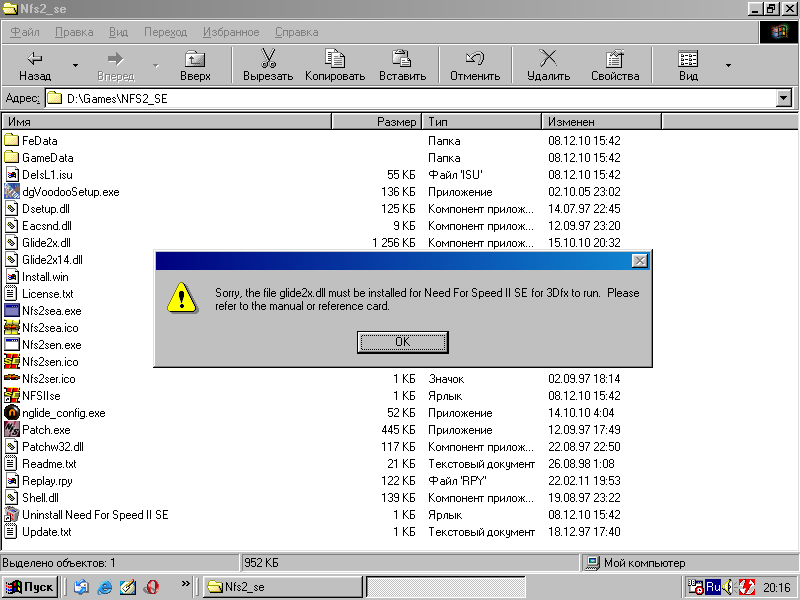800x600 pixels.
Task: Select the FeData folder icon
Action: [x=11, y=140]
